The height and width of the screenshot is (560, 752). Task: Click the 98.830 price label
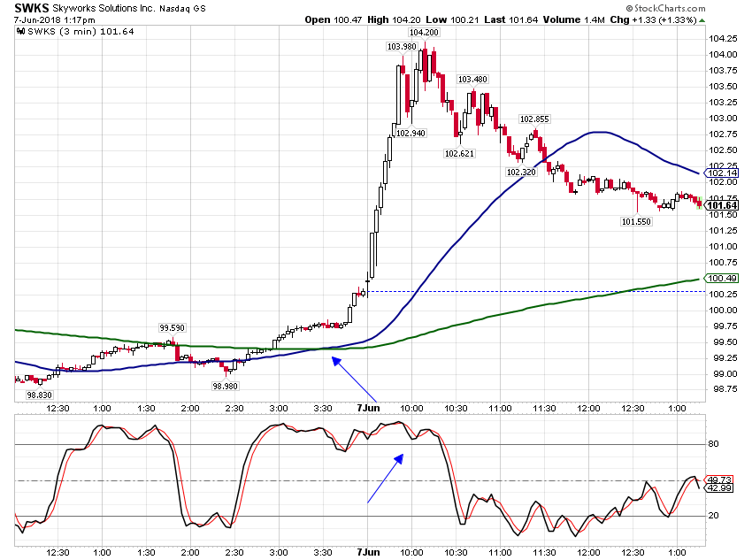coord(39,395)
